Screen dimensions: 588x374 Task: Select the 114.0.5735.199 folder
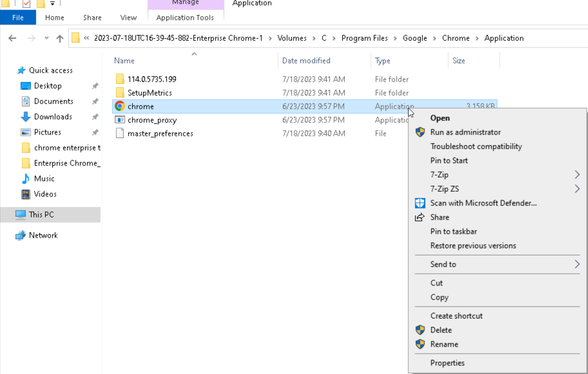coord(152,79)
